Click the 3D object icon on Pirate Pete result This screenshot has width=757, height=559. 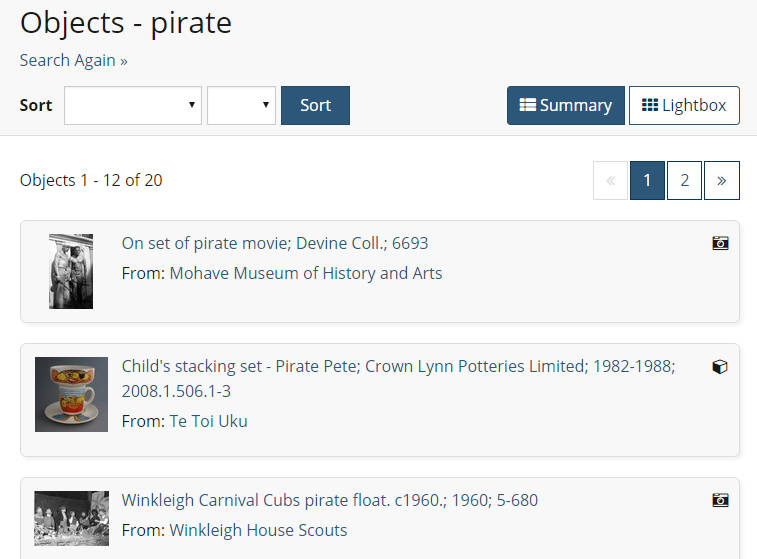tap(720, 367)
